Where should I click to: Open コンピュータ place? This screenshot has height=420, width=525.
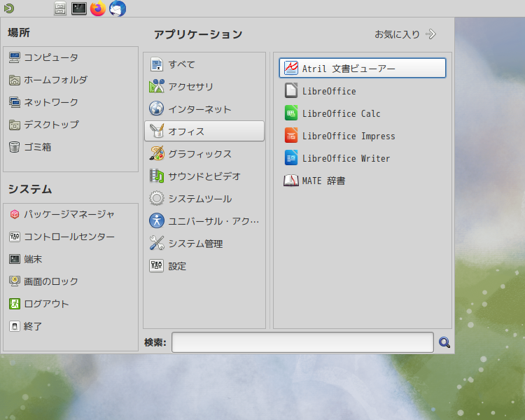(x=71, y=57)
